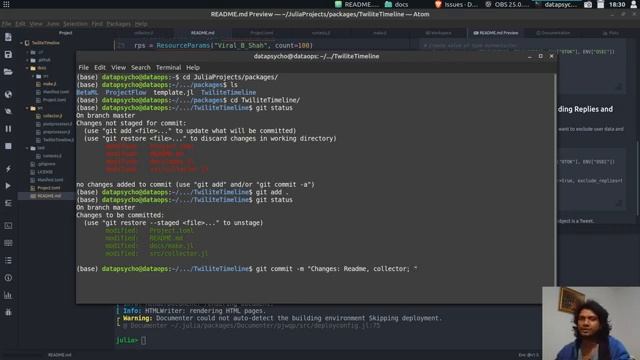Click the Save file icon in Juno toolbar

coord(8,54)
